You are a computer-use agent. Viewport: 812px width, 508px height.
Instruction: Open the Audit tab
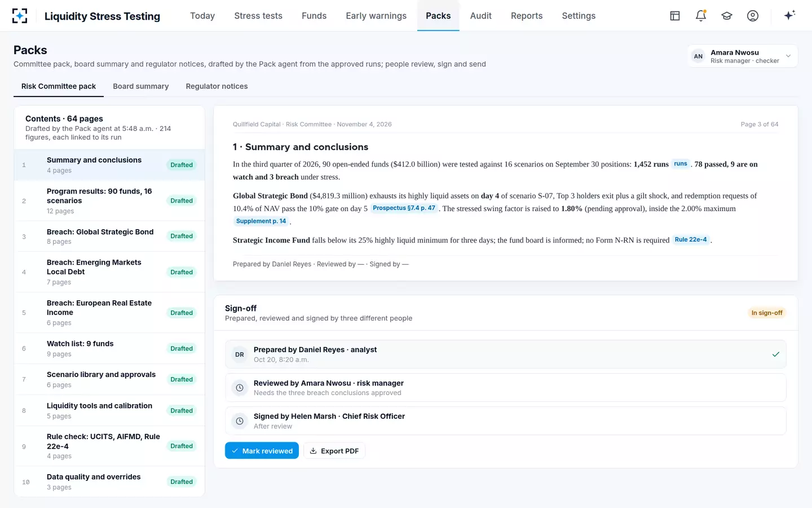click(x=481, y=16)
